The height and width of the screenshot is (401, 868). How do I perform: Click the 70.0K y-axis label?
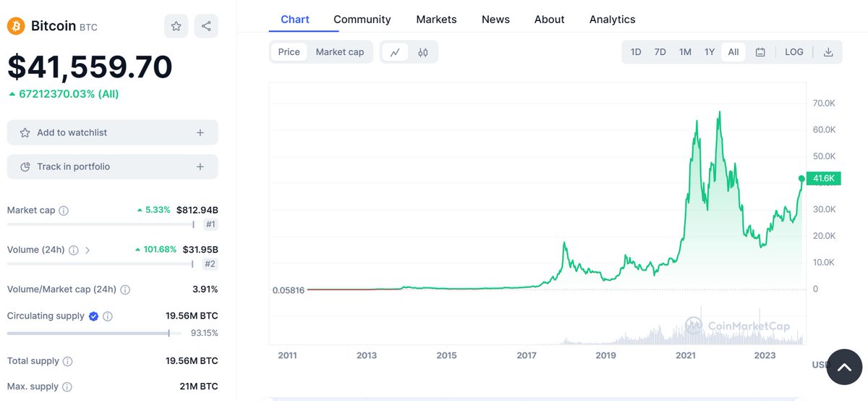tap(825, 104)
